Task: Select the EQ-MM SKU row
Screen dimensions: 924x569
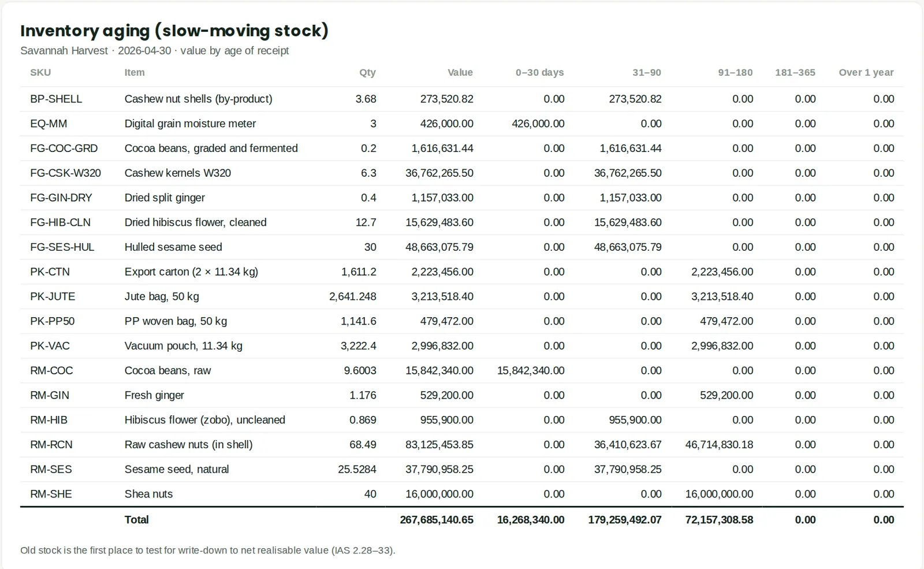Action: point(462,124)
